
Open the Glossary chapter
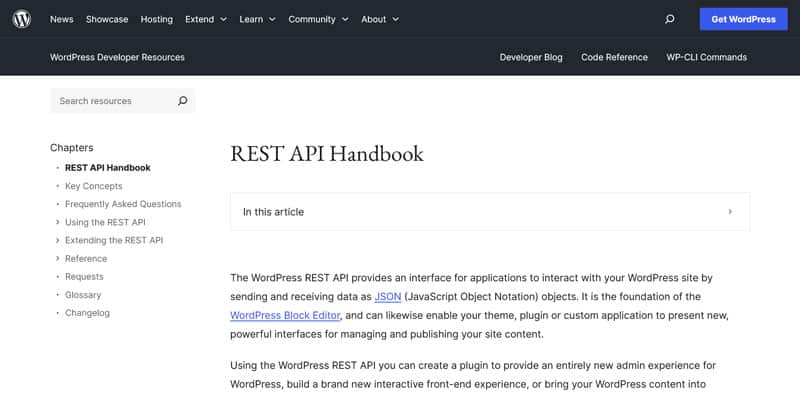pos(83,294)
